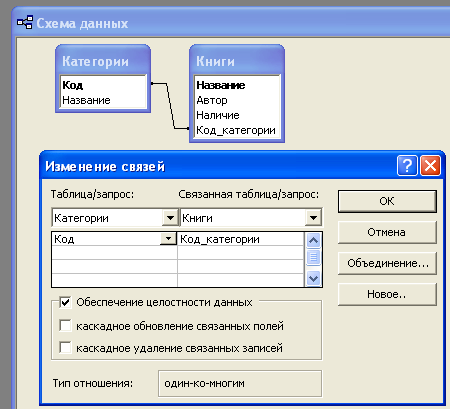Image resolution: width=450 pixels, height=409 pixels.
Task: Toggle каскадное удаление связанных записей
Action: point(65,348)
